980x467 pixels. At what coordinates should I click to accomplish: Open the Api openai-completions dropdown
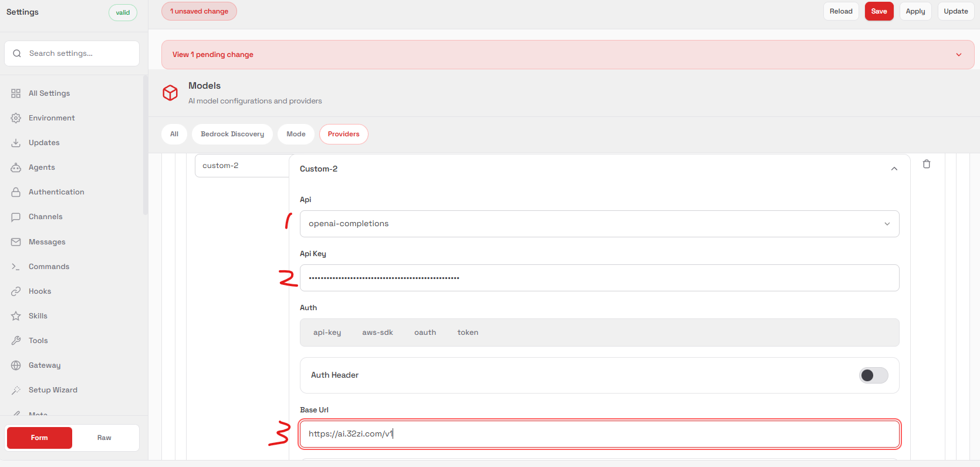click(x=599, y=224)
